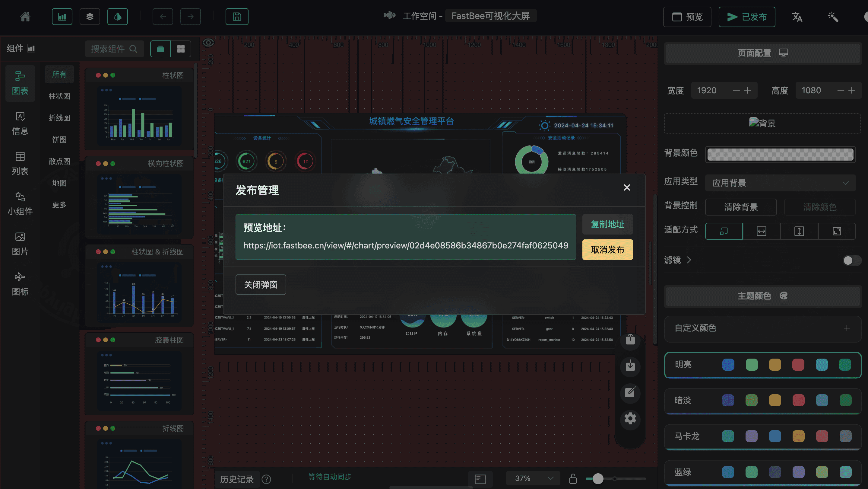Image resolution: width=868 pixels, height=489 pixels.
Task: Open the 图片 images category
Action: (20, 244)
